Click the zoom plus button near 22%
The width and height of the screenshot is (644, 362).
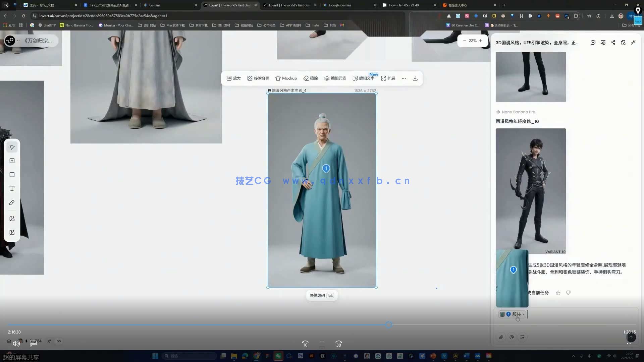click(480, 41)
